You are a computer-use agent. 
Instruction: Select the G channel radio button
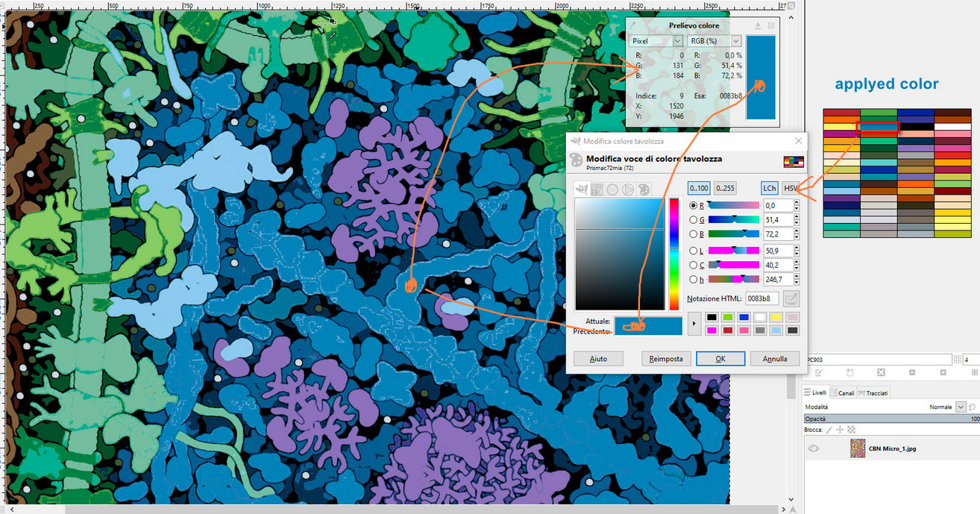click(x=694, y=220)
